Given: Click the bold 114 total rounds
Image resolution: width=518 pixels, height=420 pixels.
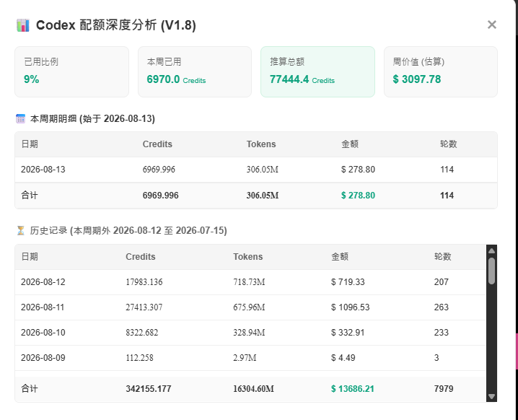Looking at the screenshot, I should click(x=447, y=196).
